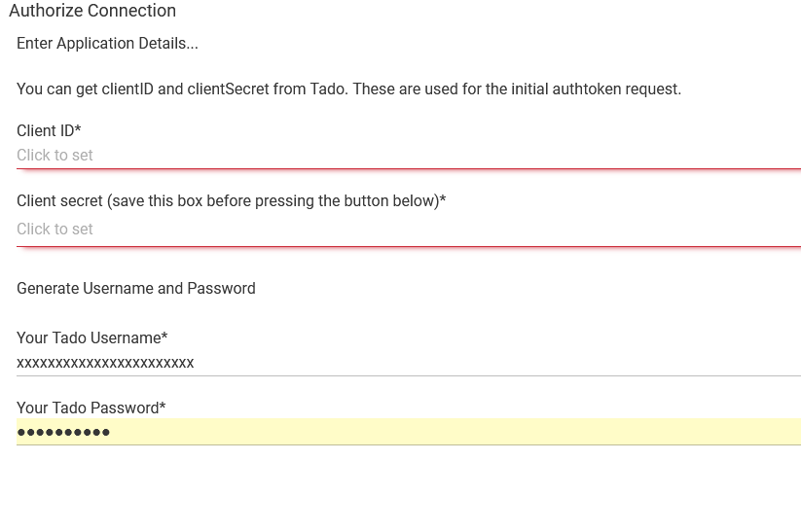The width and height of the screenshot is (801, 532).
Task: Click Generate Username and Password text
Action: point(136,289)
